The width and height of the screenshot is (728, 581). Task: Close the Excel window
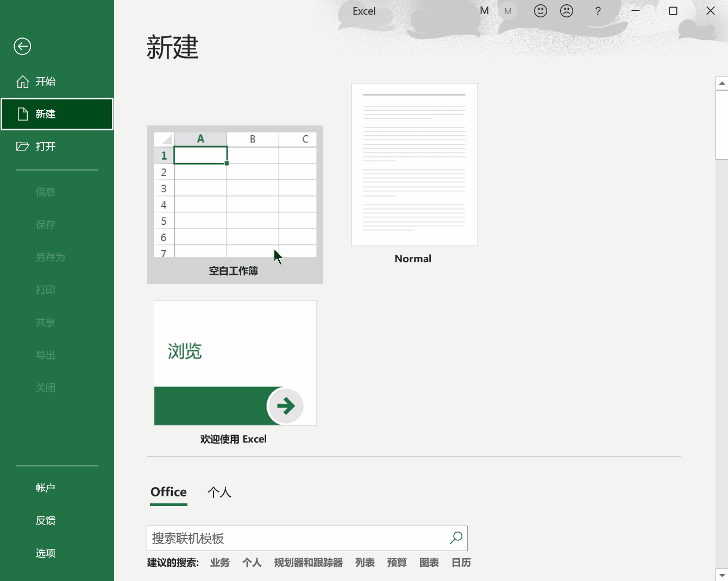[x=711, y=11]
